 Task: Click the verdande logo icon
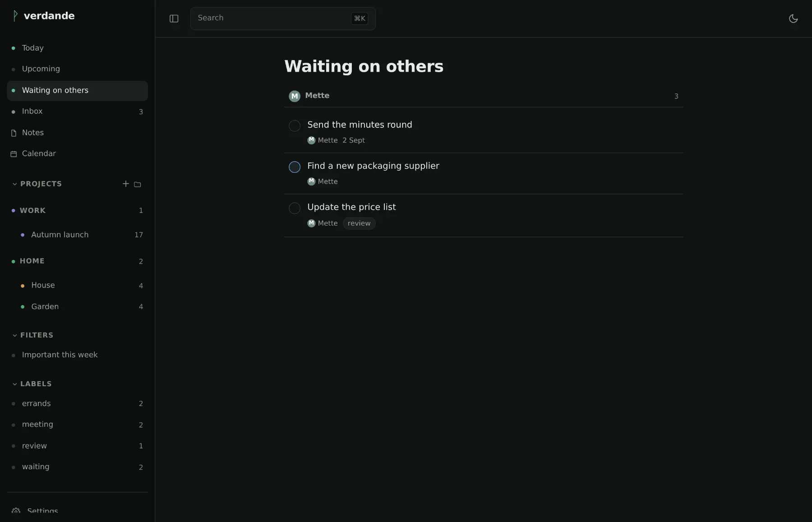pyautogui.click(x=15, y=16)
